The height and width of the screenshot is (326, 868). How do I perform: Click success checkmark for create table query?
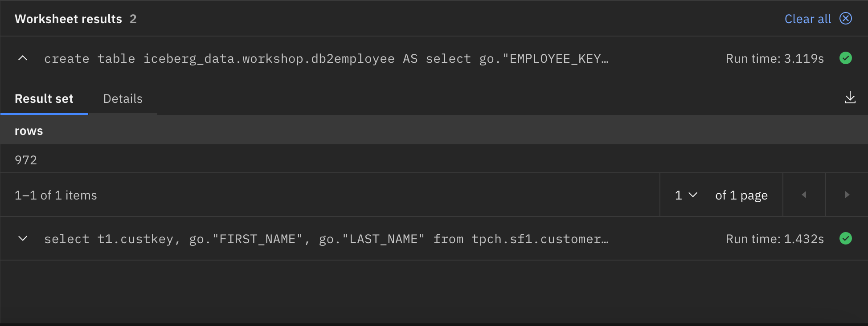(846, 58)
